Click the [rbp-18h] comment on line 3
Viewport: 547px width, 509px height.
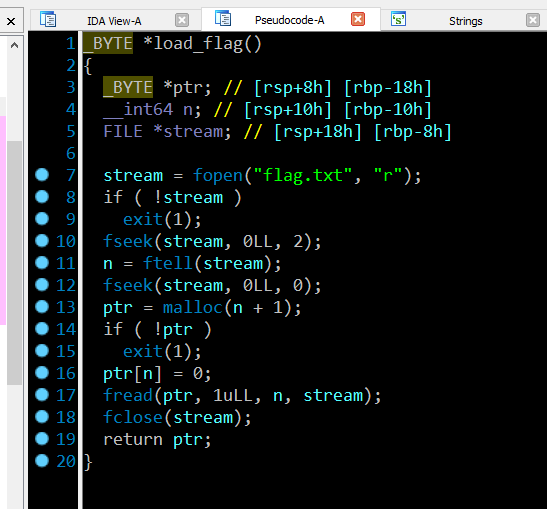point(388,87)
